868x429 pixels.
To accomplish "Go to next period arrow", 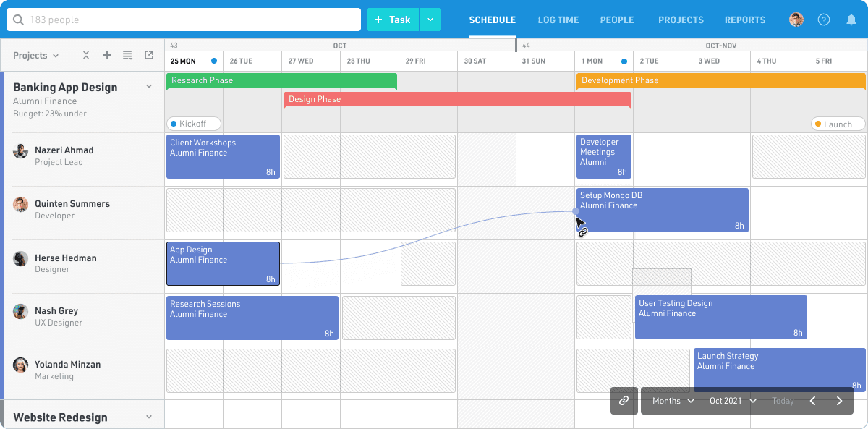I will pyautogui.click(x=839, y=401).
